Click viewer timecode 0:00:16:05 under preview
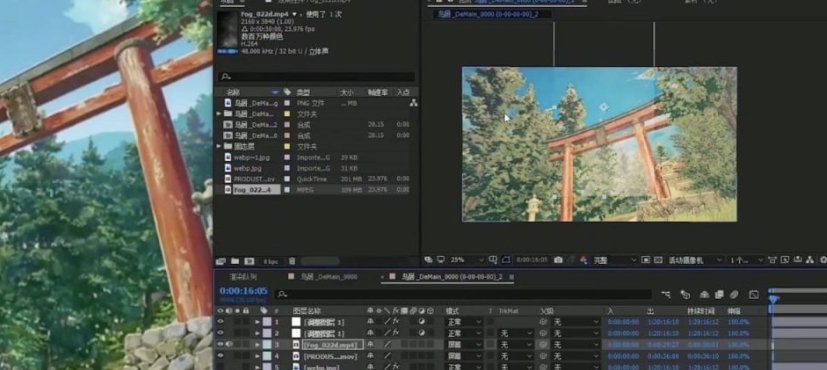Image resolution: width=827 pixels, height=370 pixels. coord(532,260)
